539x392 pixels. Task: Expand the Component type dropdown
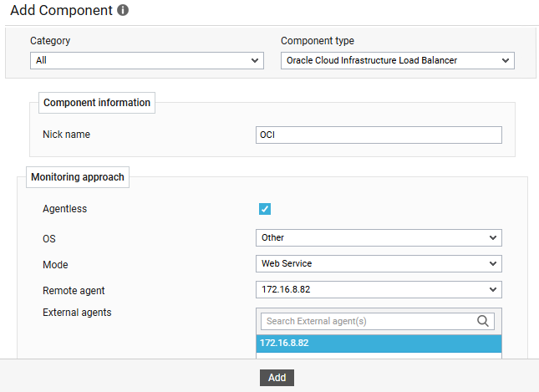[398, 60]
